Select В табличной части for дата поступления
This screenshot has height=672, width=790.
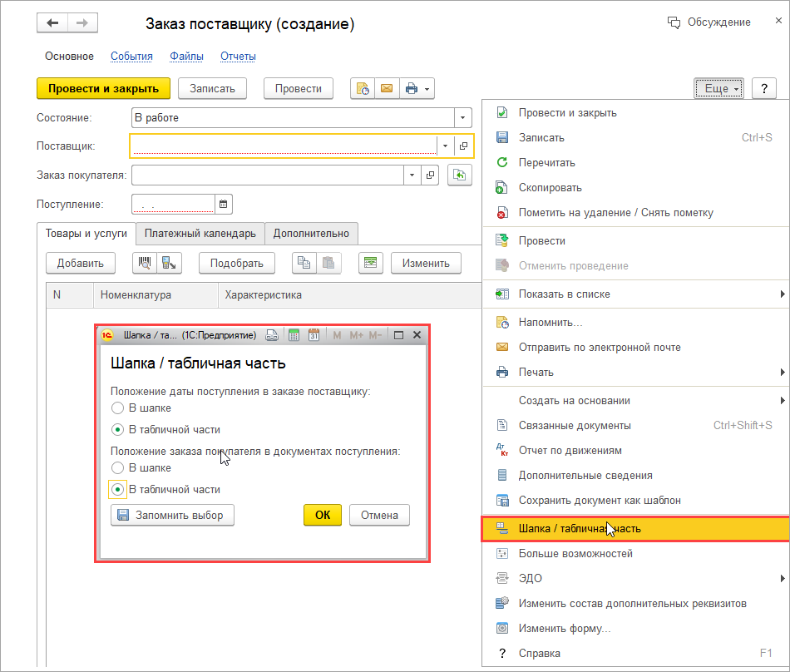[x=117, y=430]
